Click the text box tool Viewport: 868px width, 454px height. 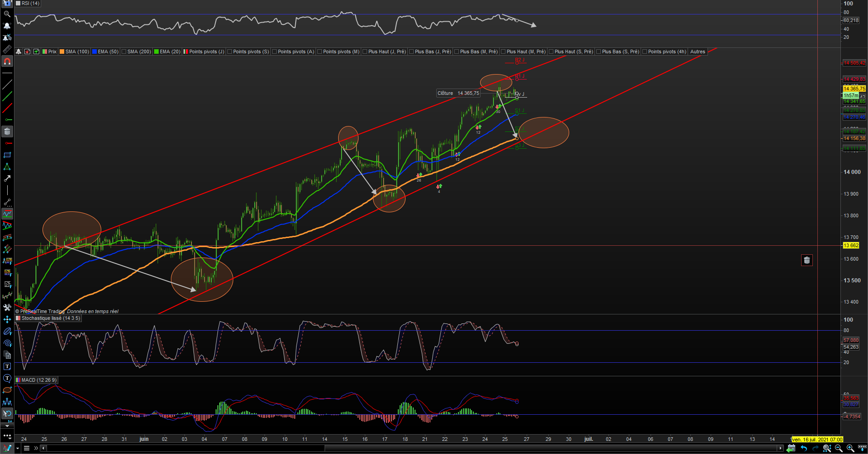[x=7, y=366]
